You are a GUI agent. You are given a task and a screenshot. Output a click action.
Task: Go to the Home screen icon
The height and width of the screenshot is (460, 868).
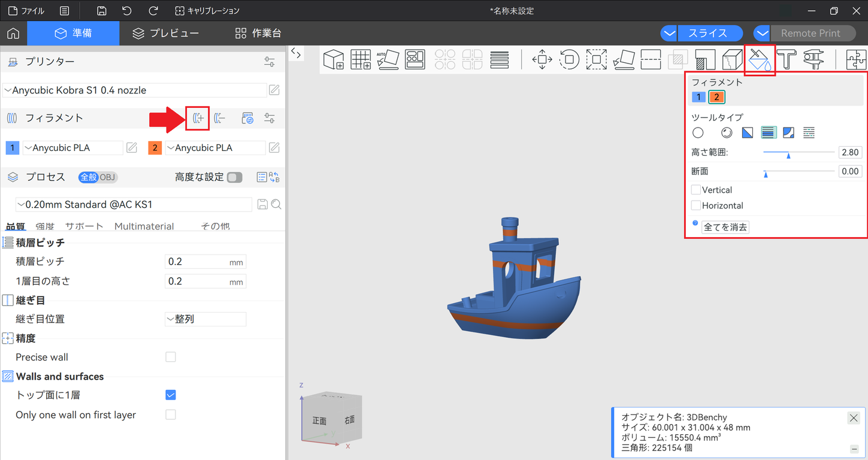coord(13,33)
